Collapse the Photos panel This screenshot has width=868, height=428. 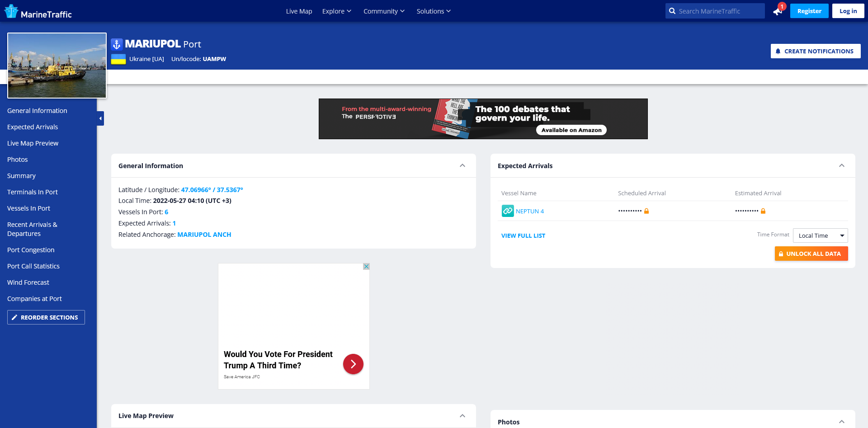point(842,422)
